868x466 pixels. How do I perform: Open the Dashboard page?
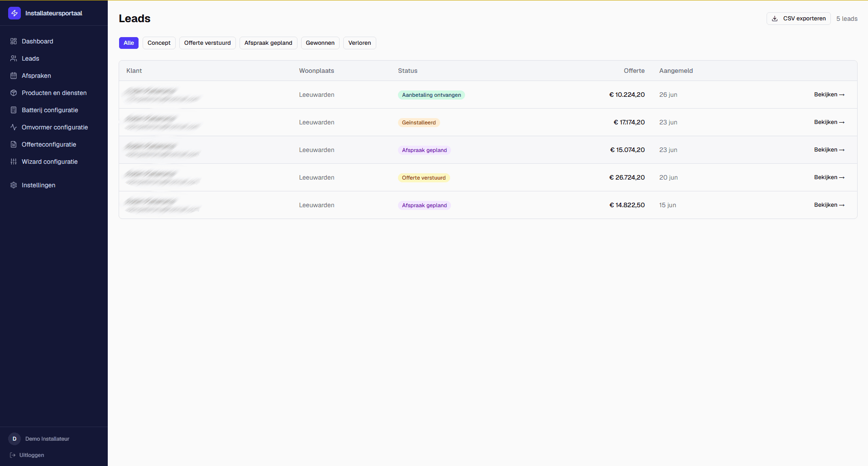(54, 41)
